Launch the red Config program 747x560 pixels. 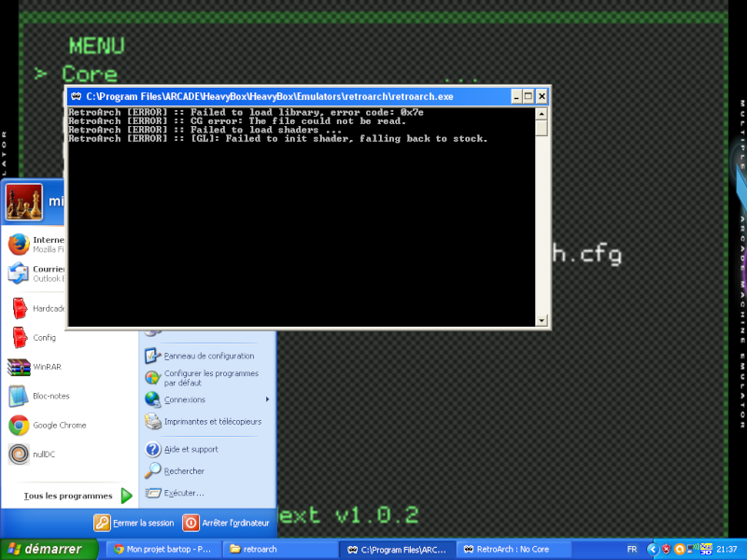point(35,338)
